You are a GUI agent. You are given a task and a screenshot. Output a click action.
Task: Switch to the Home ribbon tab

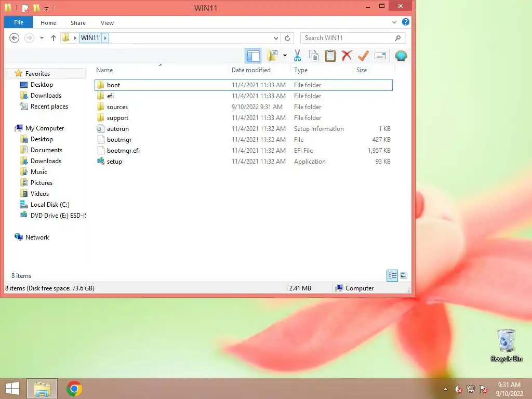click(x=48, y=23)
